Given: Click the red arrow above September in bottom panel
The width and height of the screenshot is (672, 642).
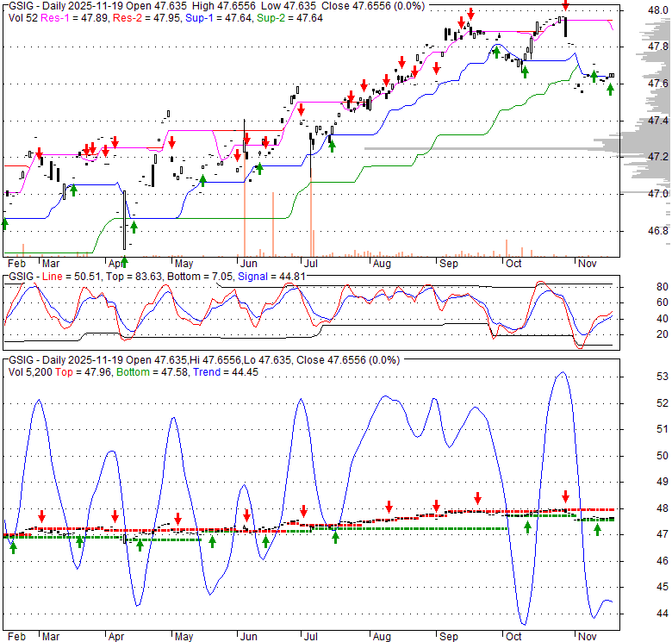Looking at the screenshot, I should [477, 498].
